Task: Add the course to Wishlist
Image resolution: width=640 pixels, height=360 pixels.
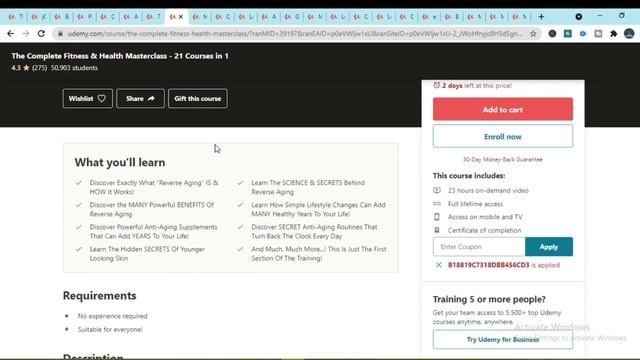Action: (x=87, y=98)
